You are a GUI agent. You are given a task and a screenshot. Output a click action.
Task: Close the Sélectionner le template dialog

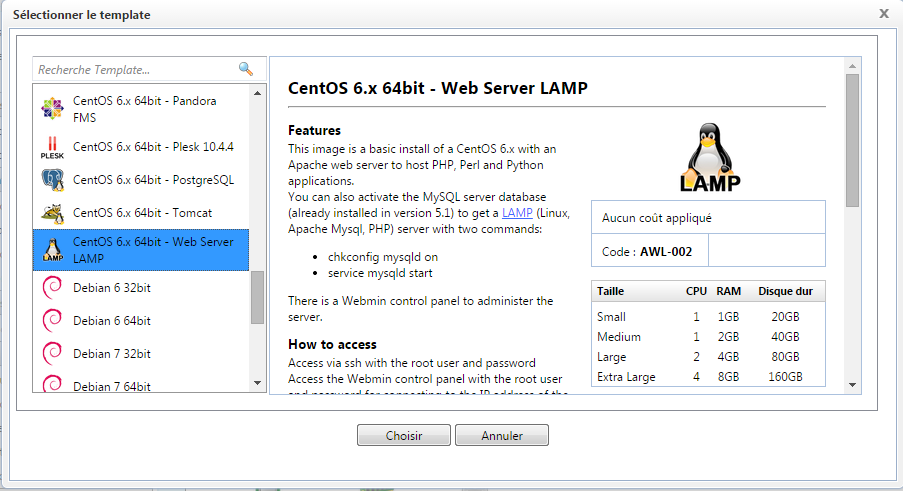pyautogui.click(x=883, y=13)
